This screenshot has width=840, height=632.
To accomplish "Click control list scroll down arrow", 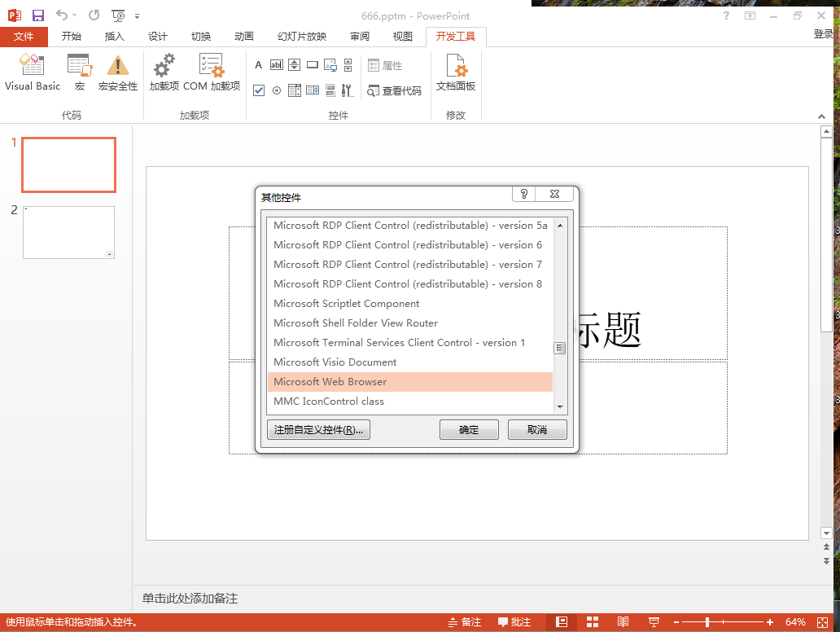I will pyautogui.click(x=560, y=407).
